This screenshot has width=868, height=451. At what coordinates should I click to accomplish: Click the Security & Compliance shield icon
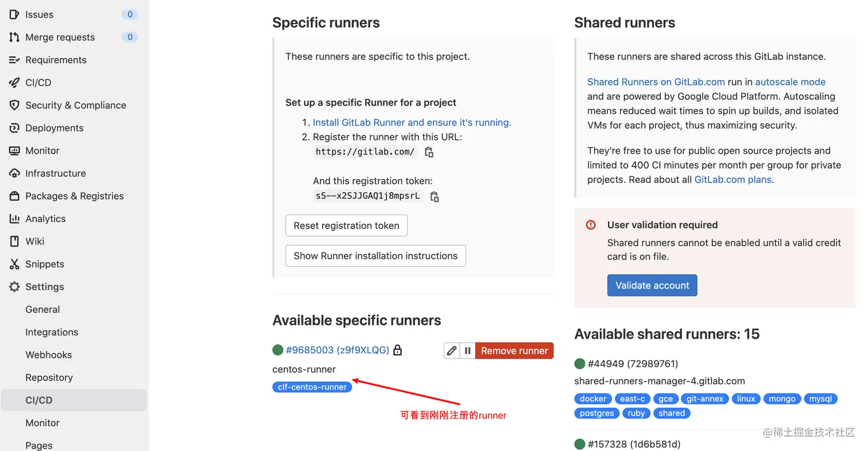14,105
